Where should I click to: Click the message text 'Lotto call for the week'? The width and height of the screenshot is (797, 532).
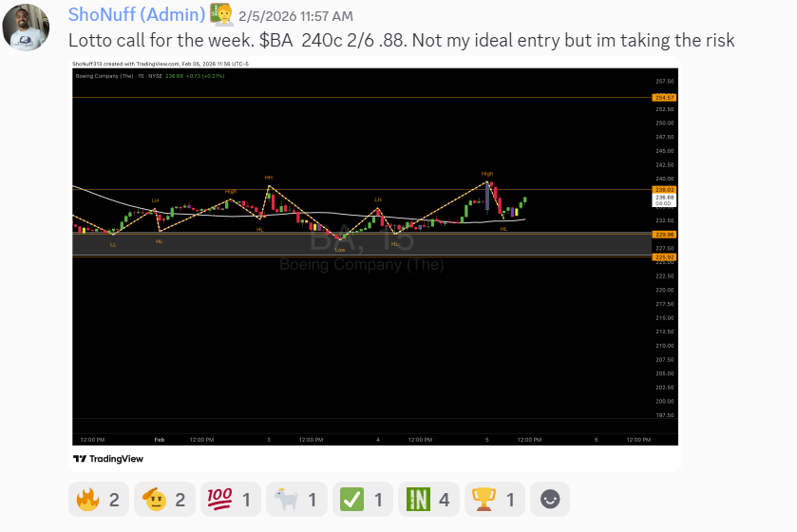[x=160, y=41]
